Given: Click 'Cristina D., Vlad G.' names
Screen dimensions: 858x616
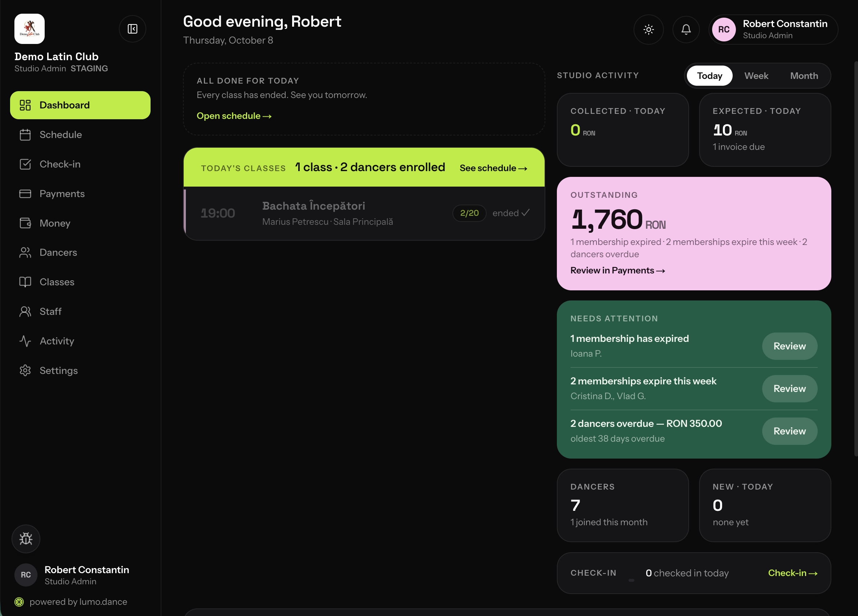Looking at the screenshot, I should (x=608, y=396).
